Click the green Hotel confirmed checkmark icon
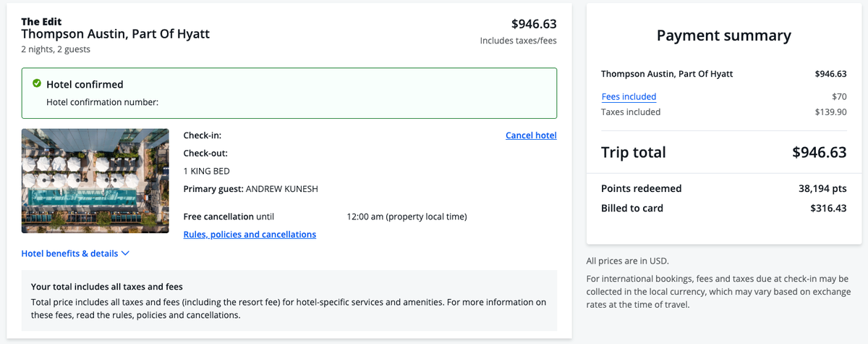The height and width of the screenshot is (344, 868). pos(37,84)
